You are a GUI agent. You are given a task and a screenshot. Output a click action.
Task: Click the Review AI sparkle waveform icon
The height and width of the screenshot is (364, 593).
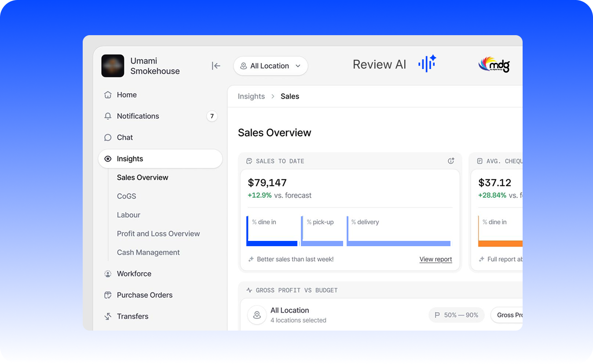[x=427, y=64]
